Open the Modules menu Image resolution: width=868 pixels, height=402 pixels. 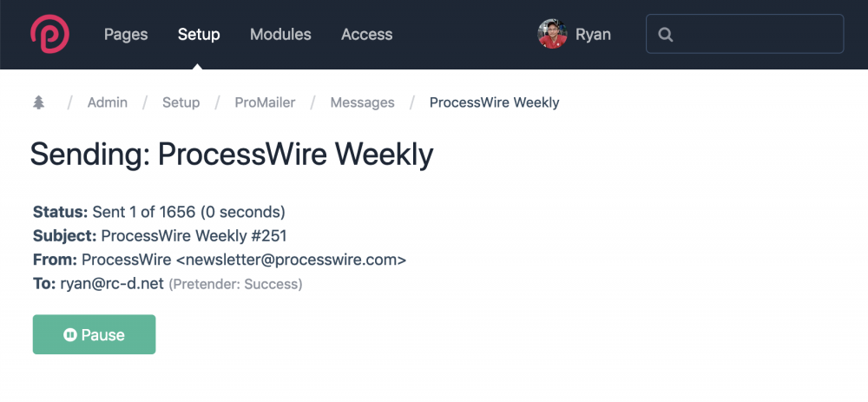[280, 35]
